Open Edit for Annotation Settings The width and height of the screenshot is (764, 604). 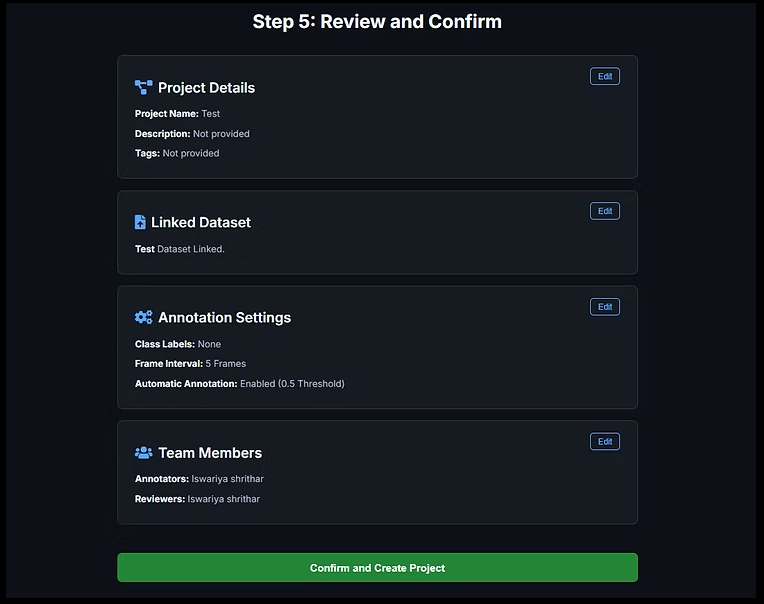point(604,307)
